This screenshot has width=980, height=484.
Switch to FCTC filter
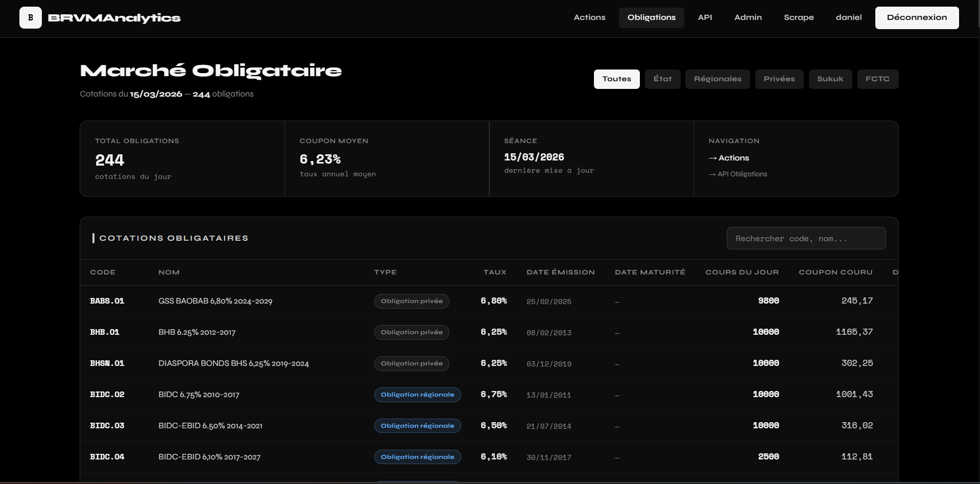pos(877,79)
